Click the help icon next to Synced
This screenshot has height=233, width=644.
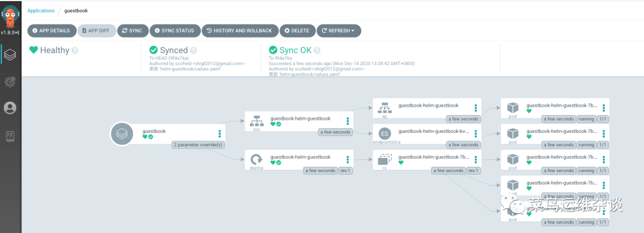click(193, 51)
